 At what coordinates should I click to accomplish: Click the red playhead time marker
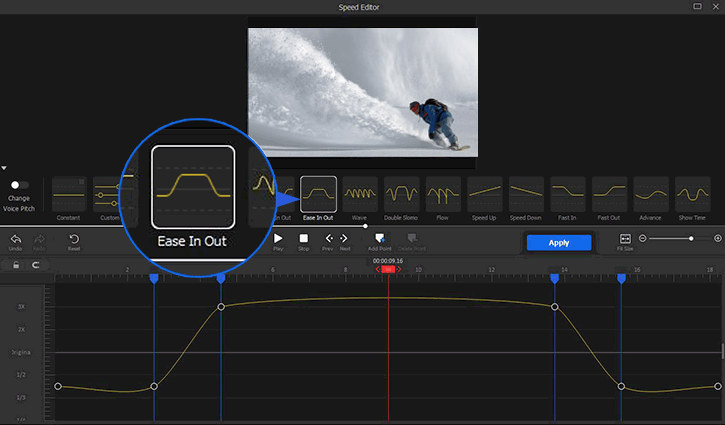pos(387,269)
